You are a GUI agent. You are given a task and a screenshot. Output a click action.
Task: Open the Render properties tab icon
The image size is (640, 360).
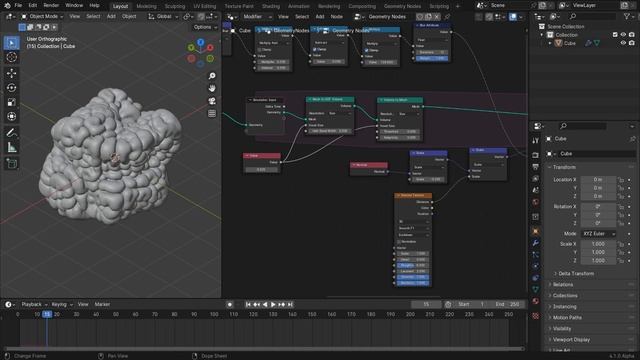point(536,155)
